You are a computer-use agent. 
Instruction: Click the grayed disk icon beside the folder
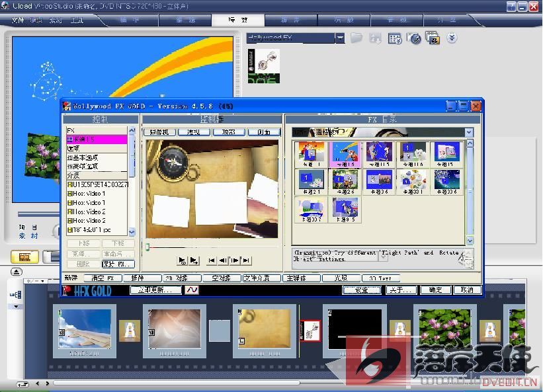(x=375, y=38)
